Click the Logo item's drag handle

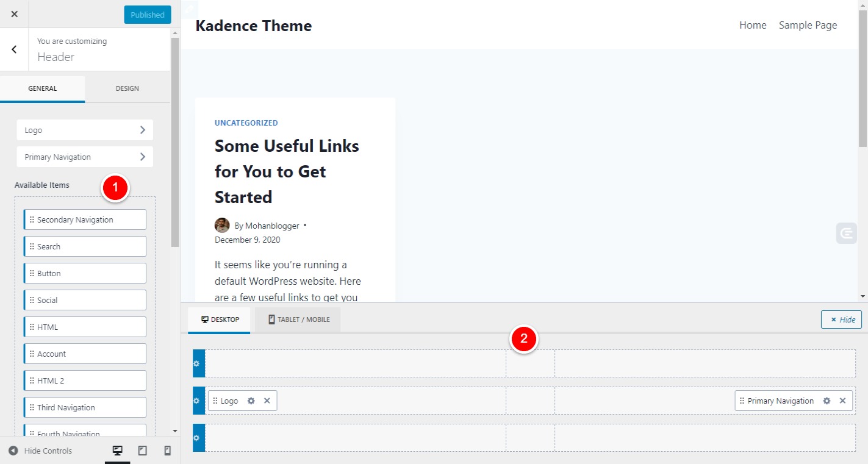click(x=215, y=401)
